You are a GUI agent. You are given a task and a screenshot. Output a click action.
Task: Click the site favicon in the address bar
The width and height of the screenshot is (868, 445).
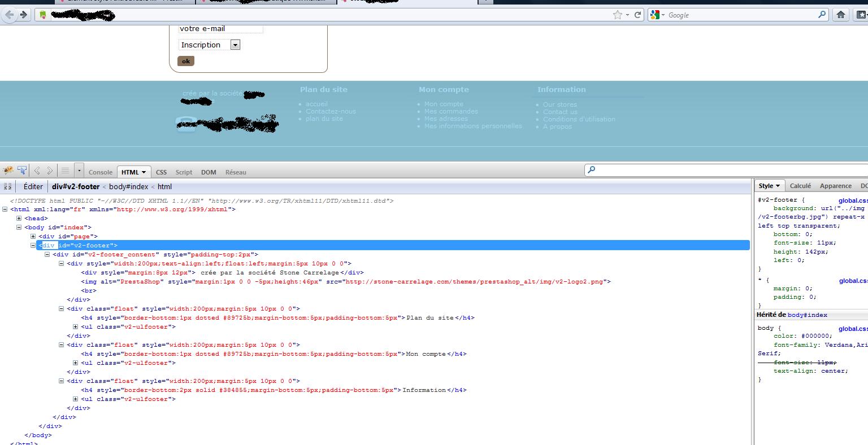(43, 15)
